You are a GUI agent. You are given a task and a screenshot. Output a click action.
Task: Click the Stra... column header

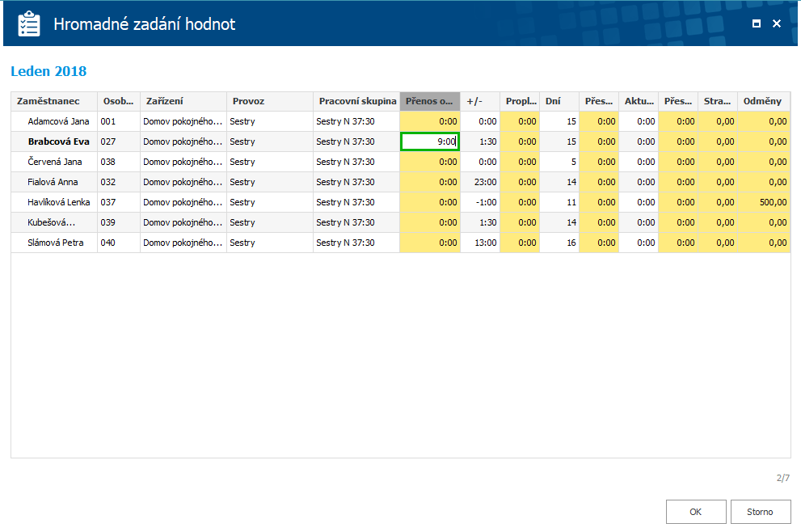(x=718, y=101)
